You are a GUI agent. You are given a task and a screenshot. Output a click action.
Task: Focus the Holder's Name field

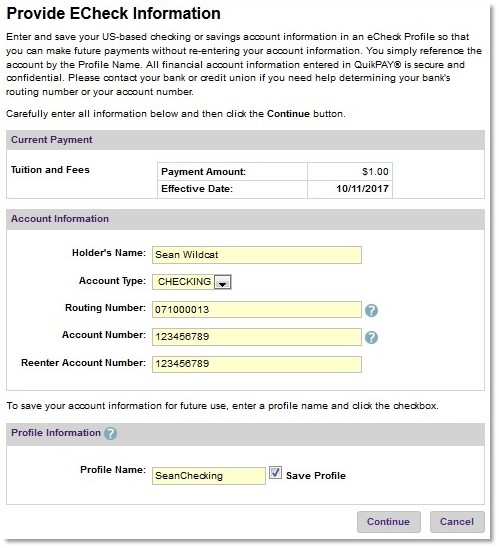pos(257,255)
